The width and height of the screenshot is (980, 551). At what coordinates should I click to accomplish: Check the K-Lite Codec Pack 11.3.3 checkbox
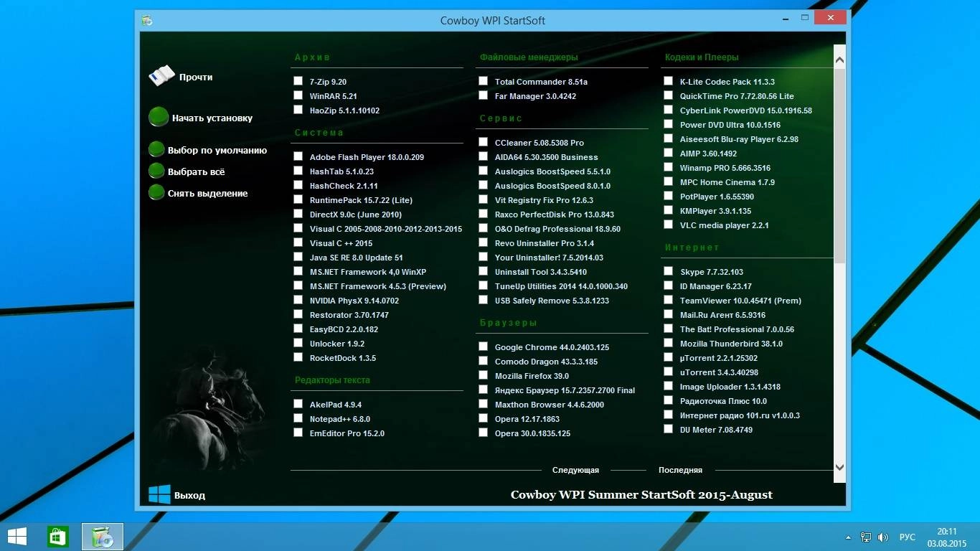click(668, 81)
